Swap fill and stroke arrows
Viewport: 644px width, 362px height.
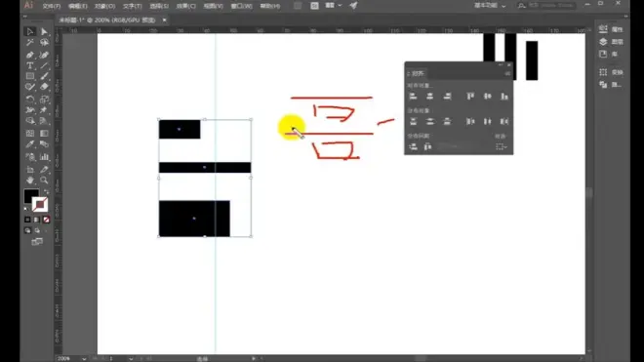[x=46, y=192]
